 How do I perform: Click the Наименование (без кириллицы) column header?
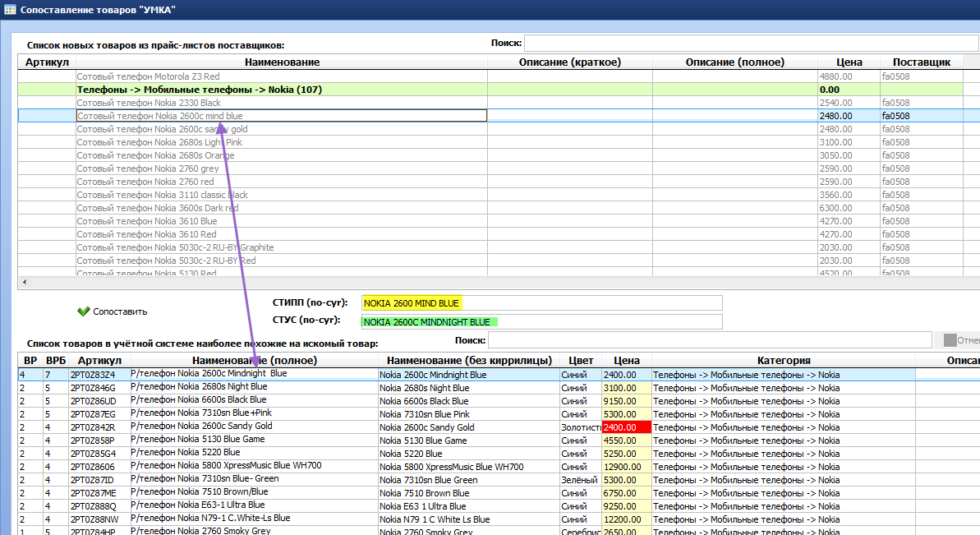tap(469, 360)
